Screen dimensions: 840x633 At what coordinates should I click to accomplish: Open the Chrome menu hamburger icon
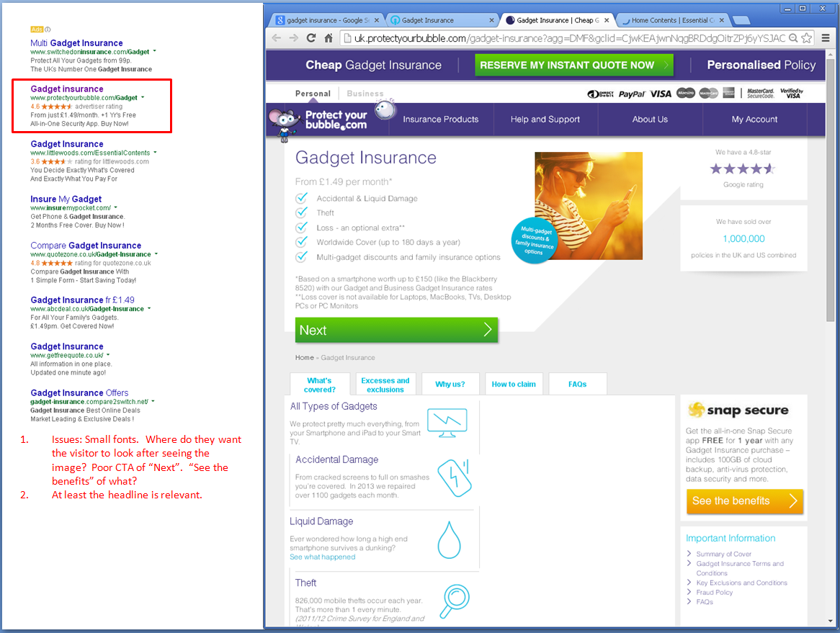coord(826,38)
